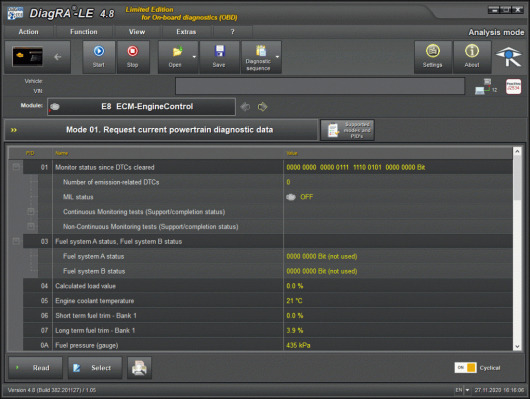The image size is (530, 399).
Task: Click the Read button
Action: [x=35, y=368]
